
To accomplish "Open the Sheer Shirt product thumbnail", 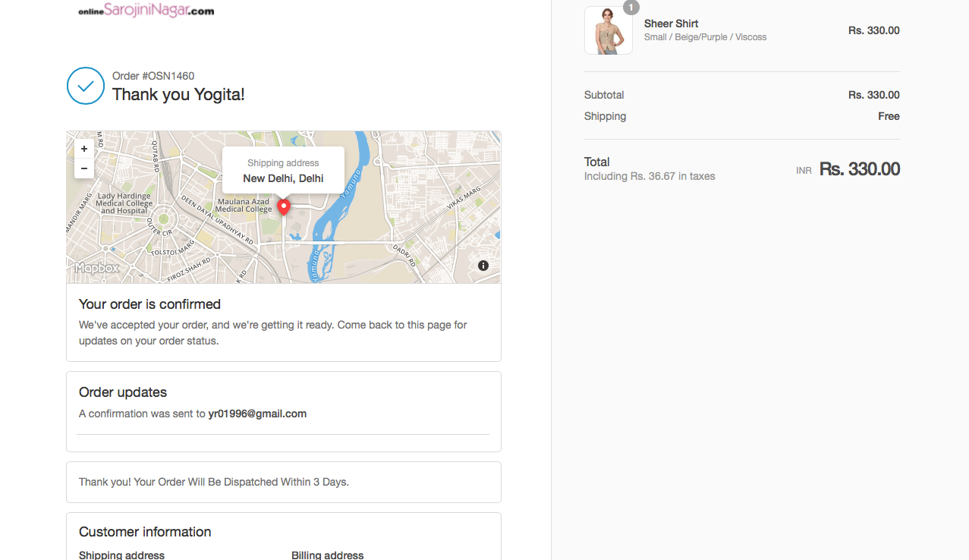I will coord(608,30).
